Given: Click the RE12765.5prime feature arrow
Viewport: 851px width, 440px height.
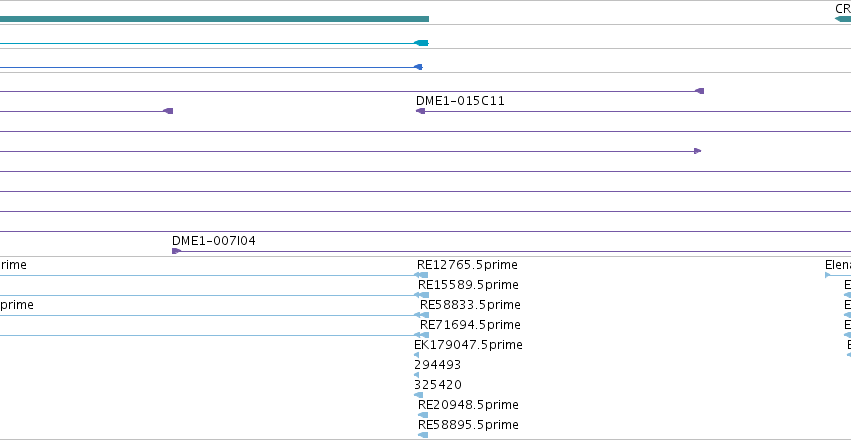Looking at the screenshot, I should [421, 275].
